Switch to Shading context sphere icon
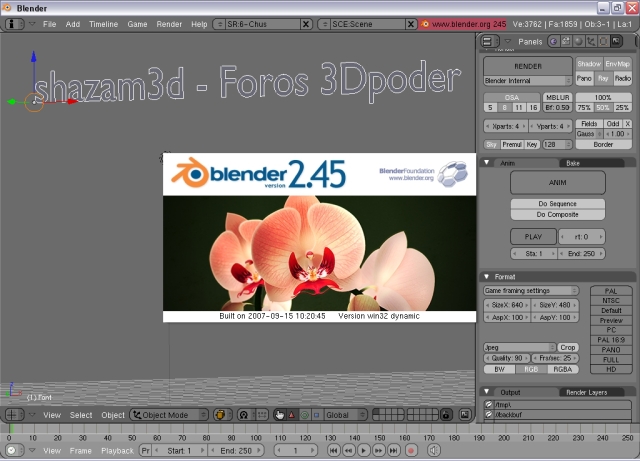640x461 pixels. coord(578,41)
